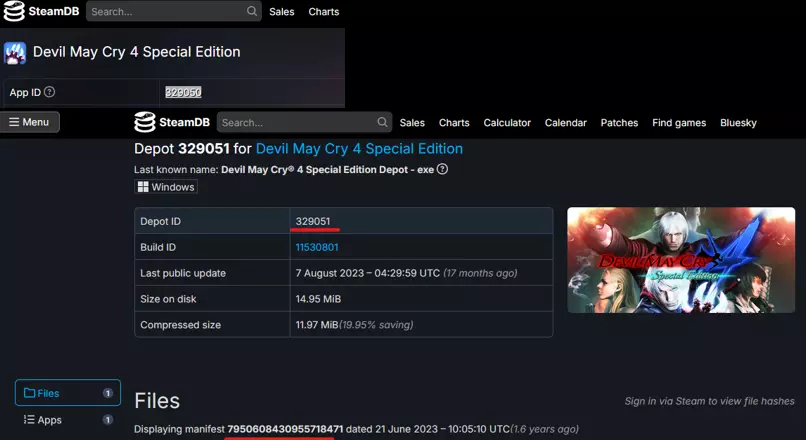Click the Devil May Cry 4 app icon

click(15, 52)
